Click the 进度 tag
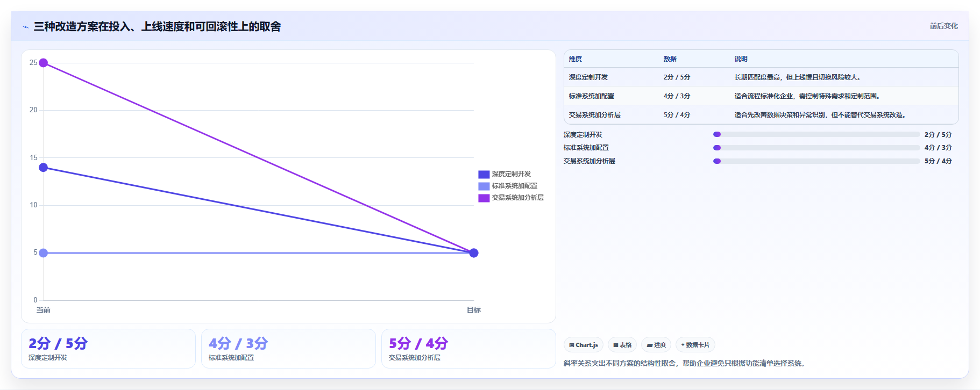This screenshot has height=390, width=980. click(656, 345)
